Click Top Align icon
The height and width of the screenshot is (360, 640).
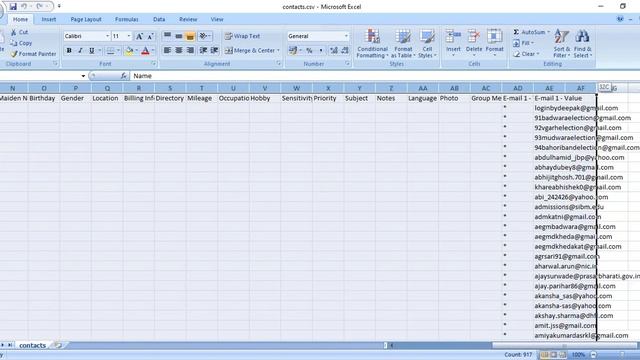click(167, 36)
